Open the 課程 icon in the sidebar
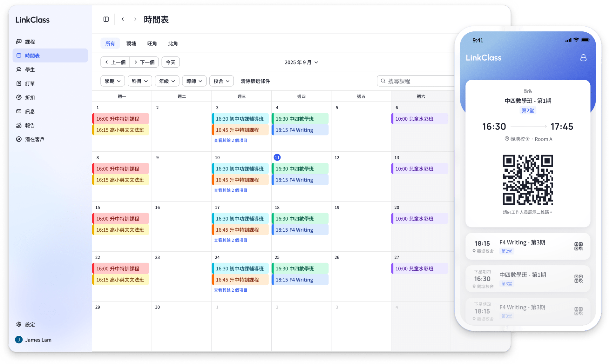The image size is (610, 364). (19, 42)
